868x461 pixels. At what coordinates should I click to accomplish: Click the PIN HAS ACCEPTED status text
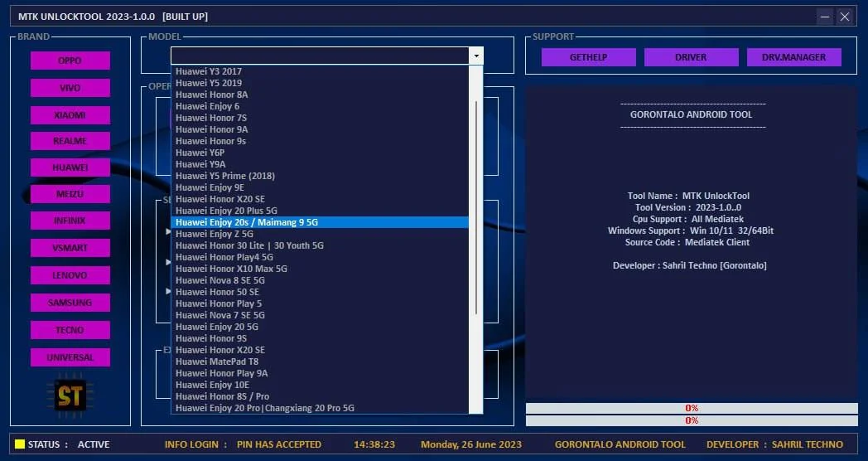[x=279, y=444]
